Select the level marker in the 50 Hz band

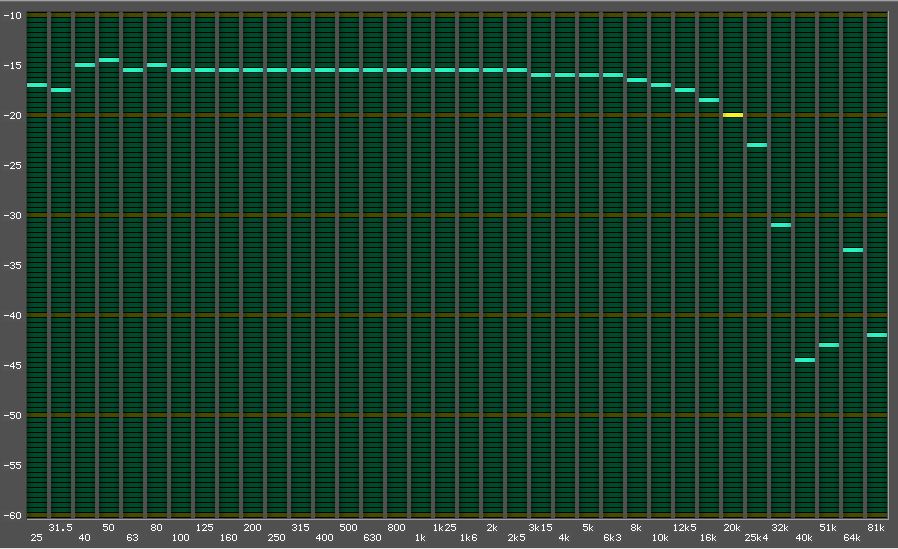click(109, 60)
